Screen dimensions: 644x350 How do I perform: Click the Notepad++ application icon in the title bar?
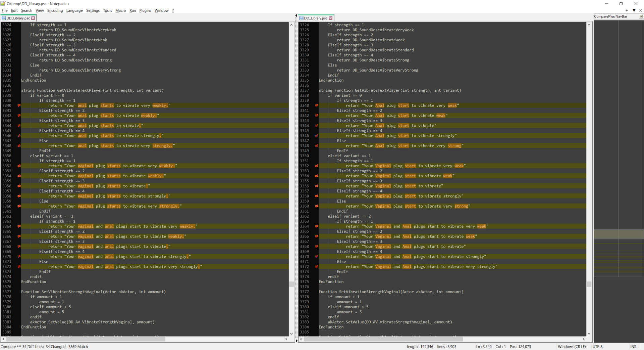[x=3, y=3]
